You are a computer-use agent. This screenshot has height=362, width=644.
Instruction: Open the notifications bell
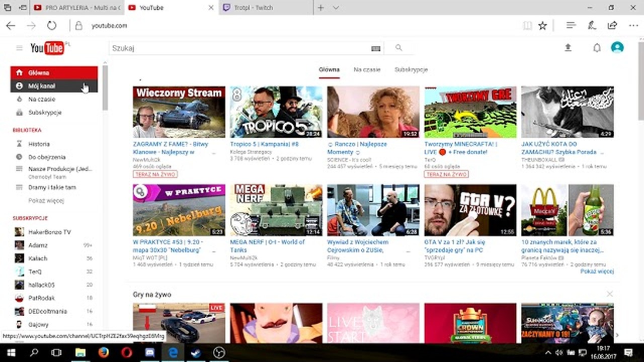(597, 48)
